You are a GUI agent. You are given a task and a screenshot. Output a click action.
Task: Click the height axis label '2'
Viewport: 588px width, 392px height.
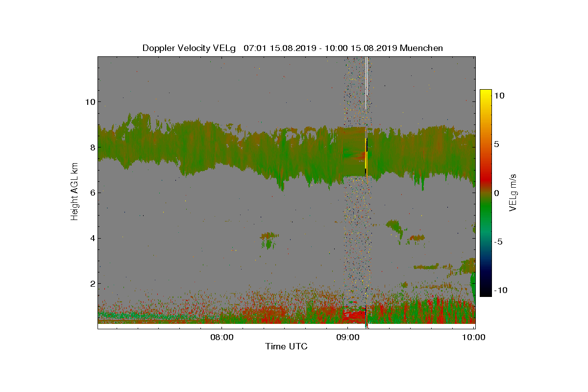[93, 284]
